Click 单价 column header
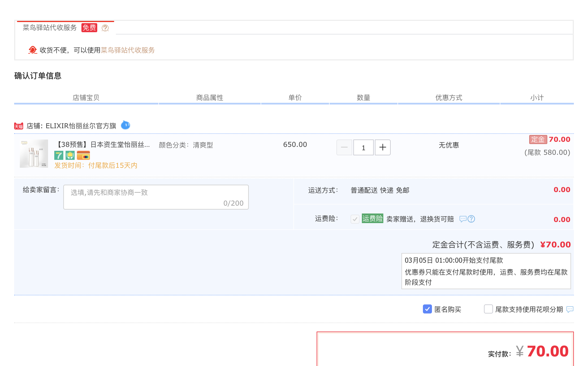This screenshot has width=588, height=366. pyautogui.click(x=295, y=98)
